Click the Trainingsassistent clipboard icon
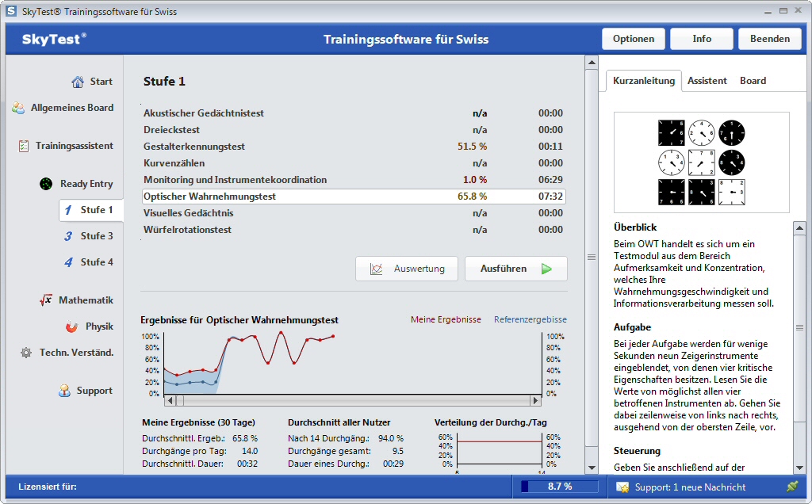The width and height of the screenshot is (812, 504). click(24, 146)
